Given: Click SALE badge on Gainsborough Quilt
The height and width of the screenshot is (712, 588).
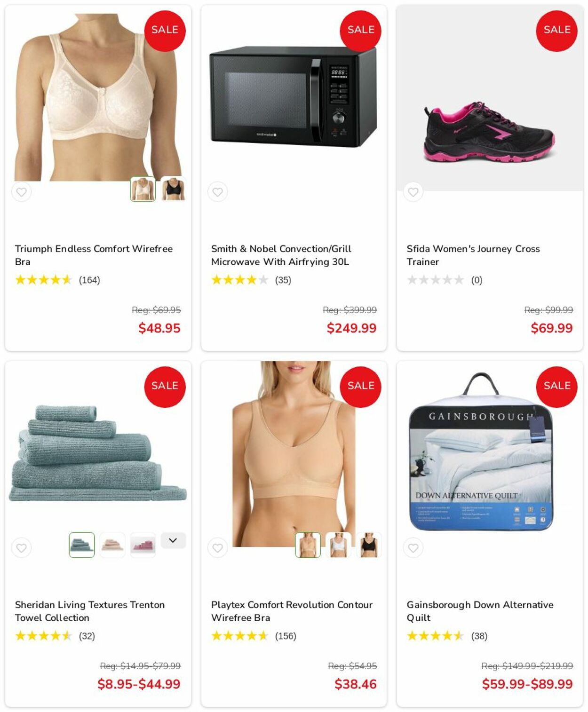Looking at the screenshot, I should point(556,387).
